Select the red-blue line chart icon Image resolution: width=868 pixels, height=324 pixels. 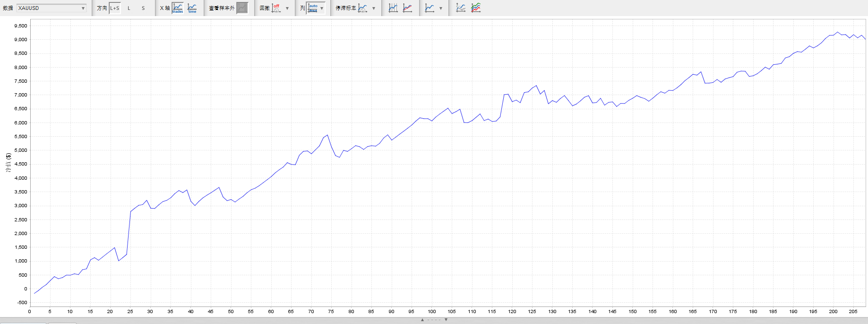(407, 8)
